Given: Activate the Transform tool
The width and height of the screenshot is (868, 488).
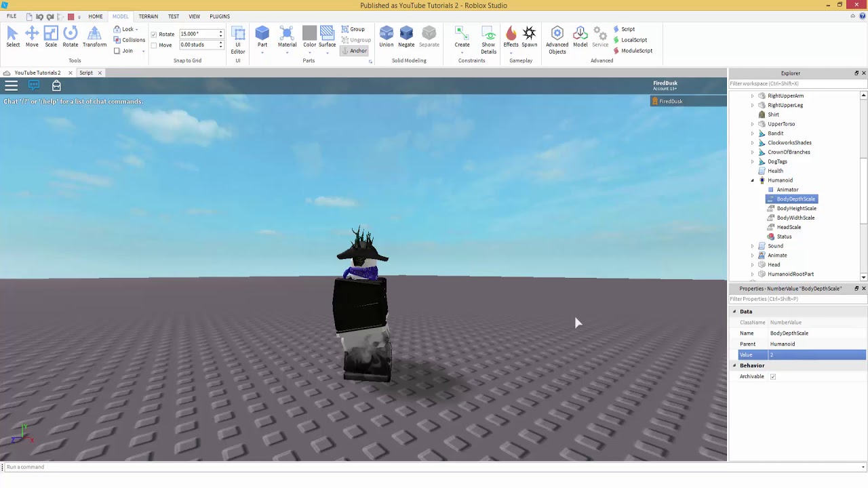Looking at the screenshot, I should [x=94, y=37].
